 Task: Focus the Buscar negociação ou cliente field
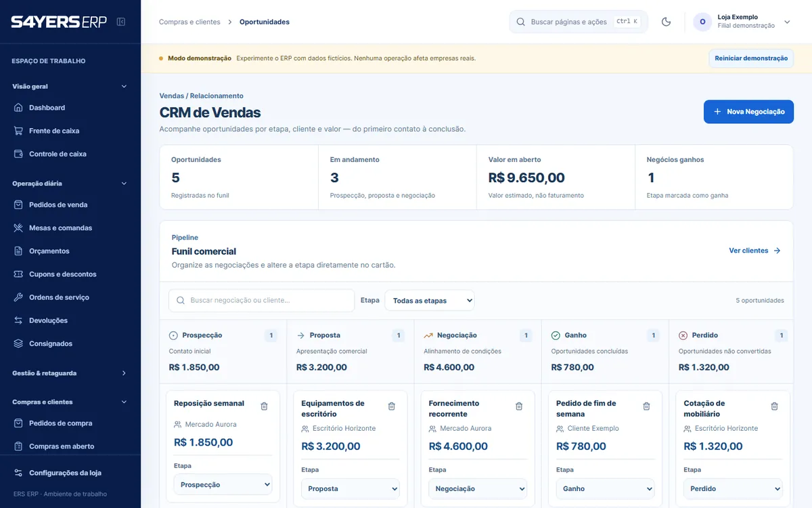(261, 301)
